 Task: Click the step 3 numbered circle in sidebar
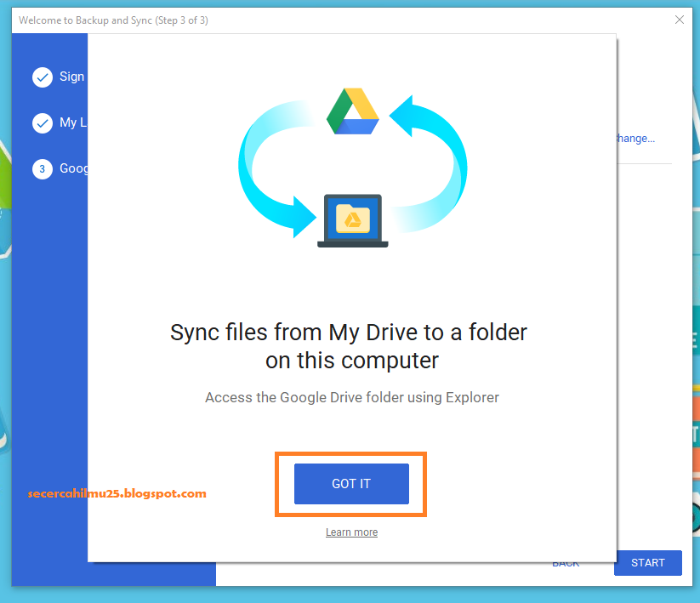(42, 168)
